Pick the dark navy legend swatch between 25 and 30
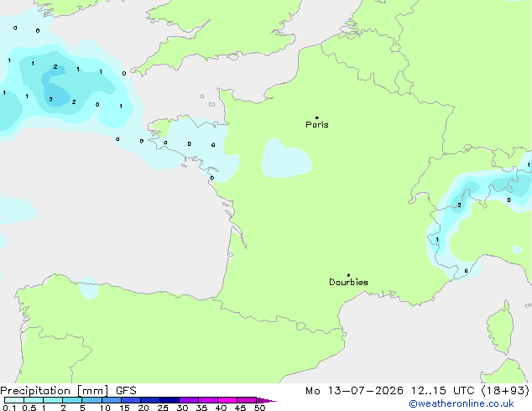Image resolution: width=532 pixels, height=411 pixels. tap(170, 400)
